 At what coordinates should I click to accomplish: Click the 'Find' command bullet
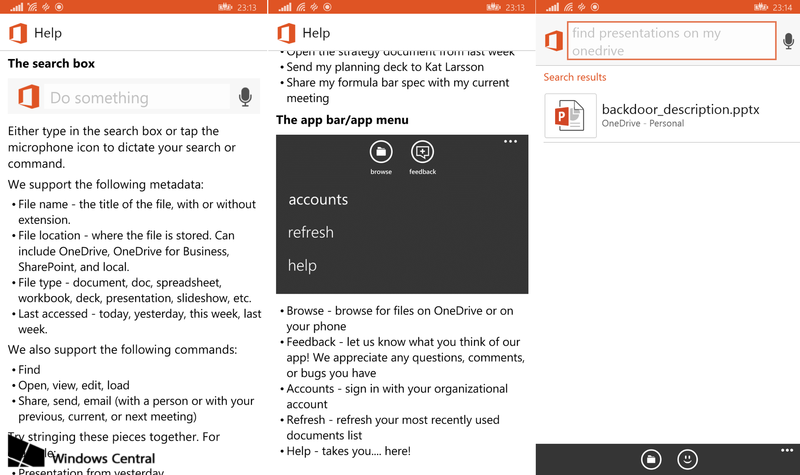(x=26, y=369)
